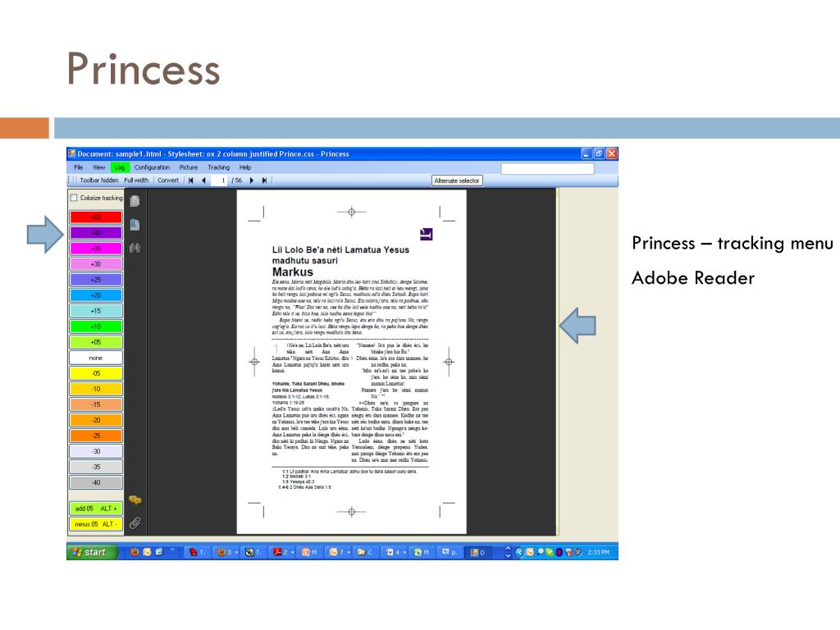Open the File menu
840x630 pixels.
coord(79,167)
